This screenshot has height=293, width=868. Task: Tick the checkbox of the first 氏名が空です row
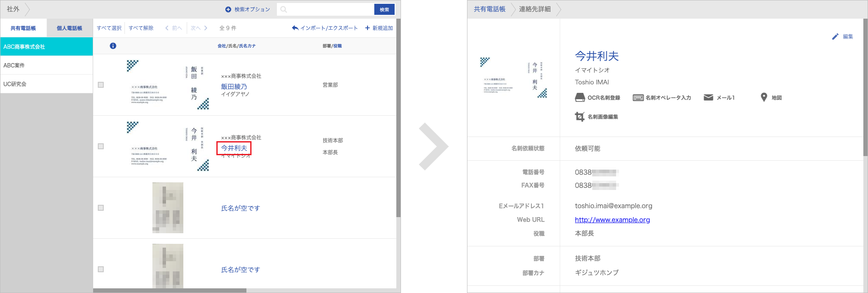point(101,208)
